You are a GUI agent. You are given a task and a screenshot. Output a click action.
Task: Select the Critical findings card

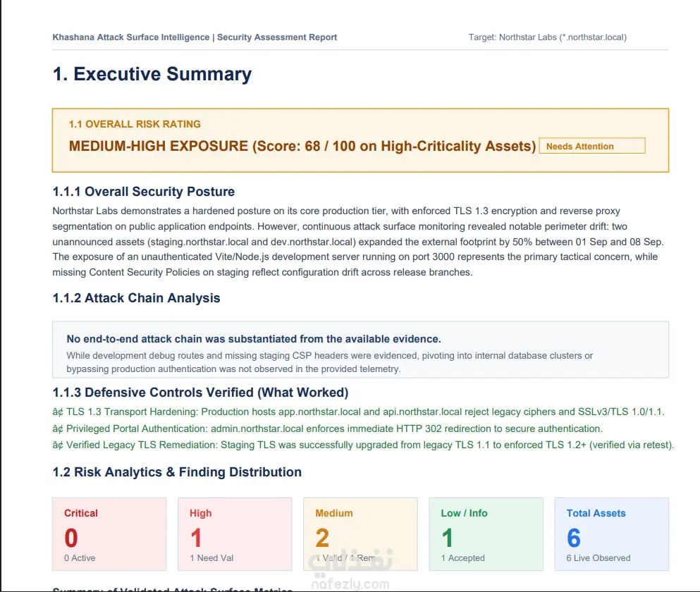(109, 534)
